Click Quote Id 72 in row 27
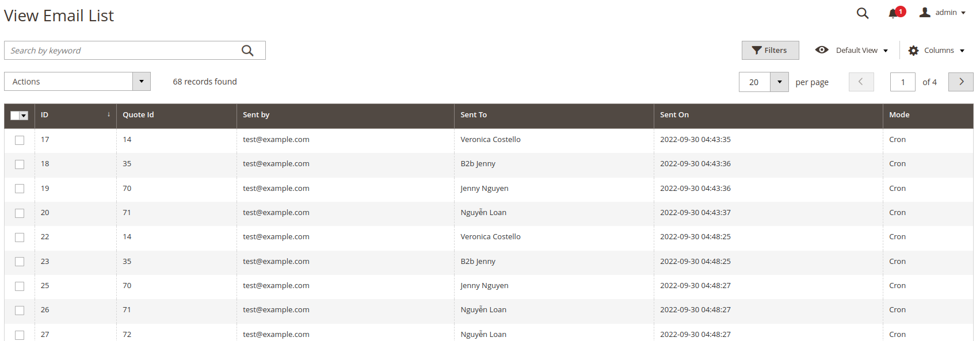 [x=127, y=335]
